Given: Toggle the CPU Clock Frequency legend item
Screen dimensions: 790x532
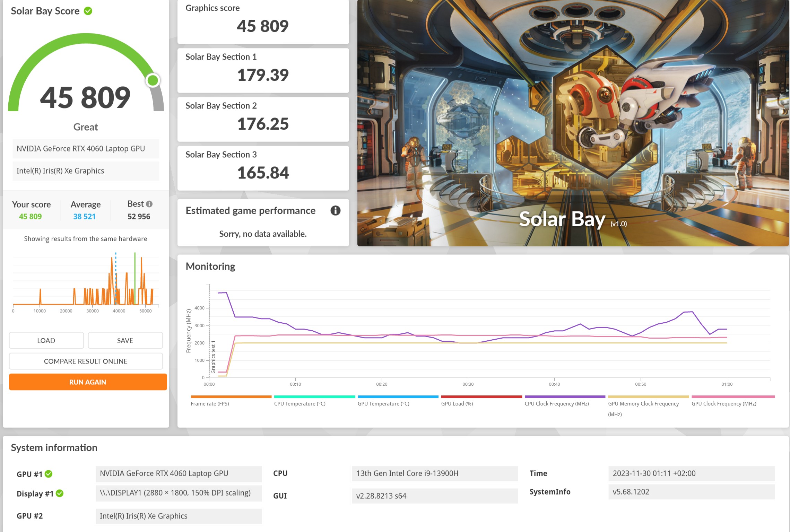Looking at the screenshot, I should [556, 403].
